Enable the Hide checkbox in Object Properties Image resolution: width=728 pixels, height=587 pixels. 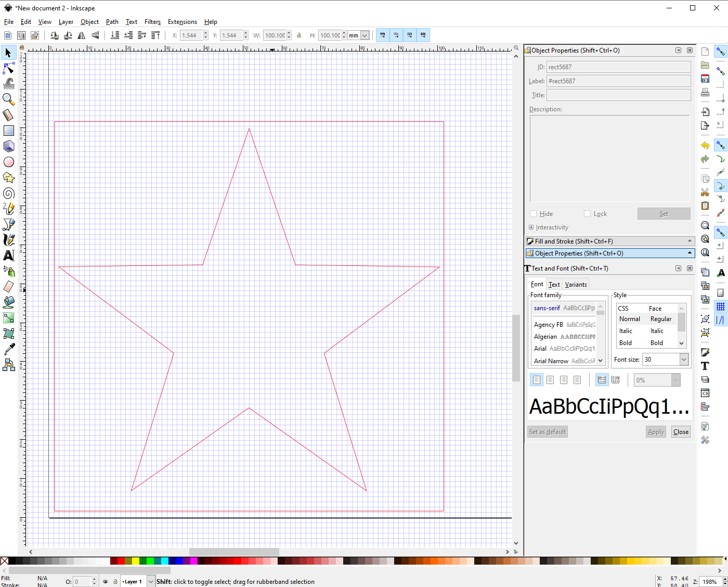pos(532,213)
